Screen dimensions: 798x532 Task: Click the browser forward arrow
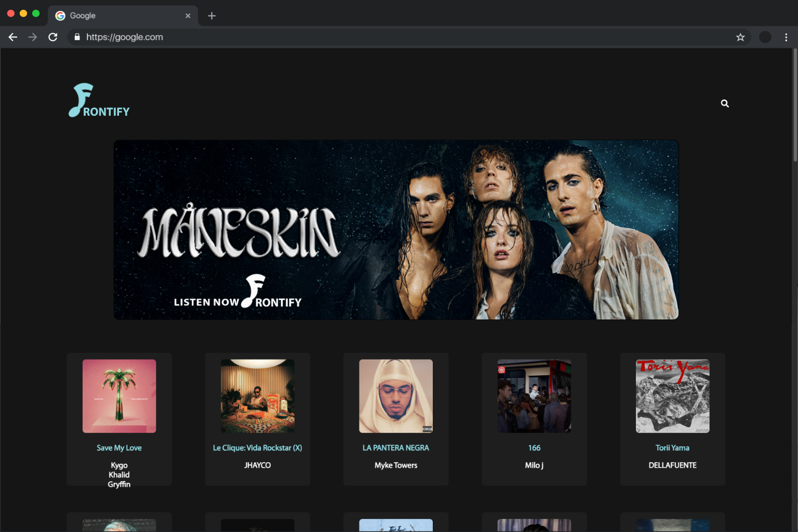pos(33,37)
